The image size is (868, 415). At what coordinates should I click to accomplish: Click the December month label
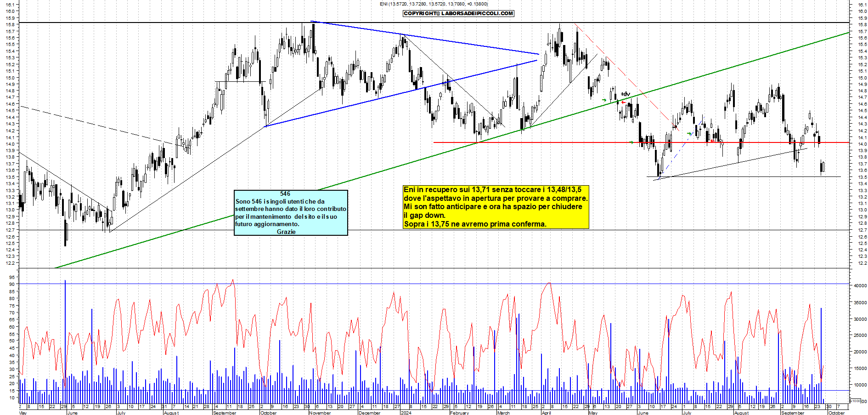pos(369,413)
